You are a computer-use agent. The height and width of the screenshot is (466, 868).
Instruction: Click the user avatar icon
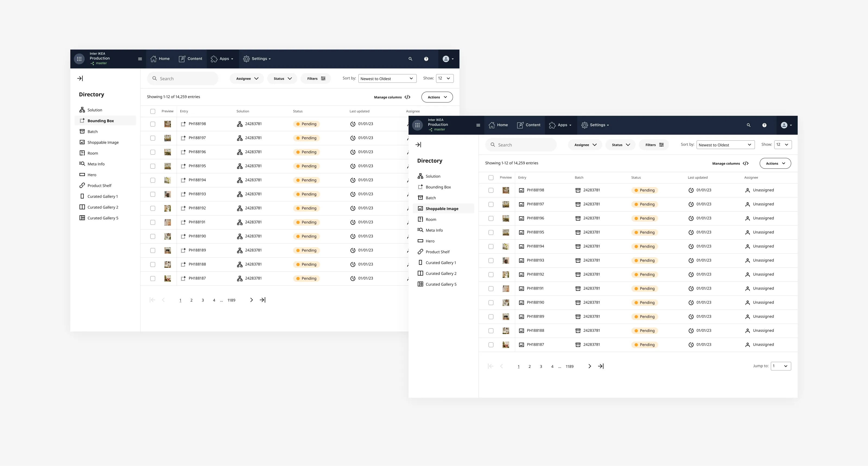785,125
